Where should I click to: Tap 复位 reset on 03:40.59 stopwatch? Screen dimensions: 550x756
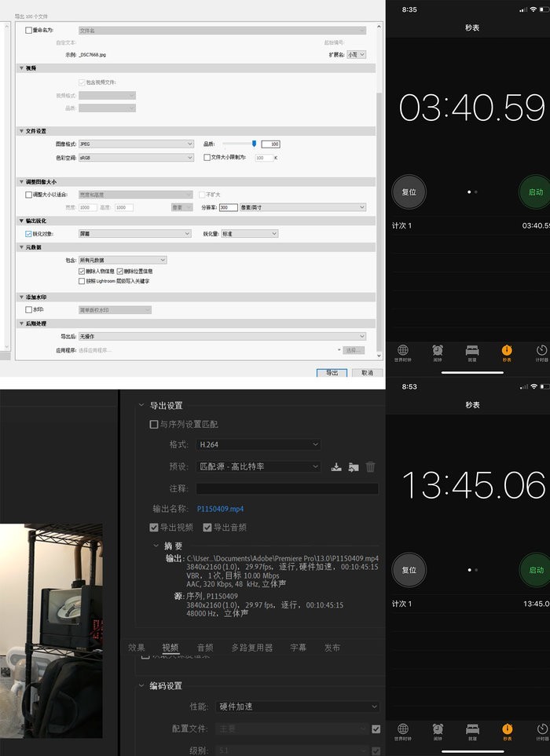[x=409, y=192]
